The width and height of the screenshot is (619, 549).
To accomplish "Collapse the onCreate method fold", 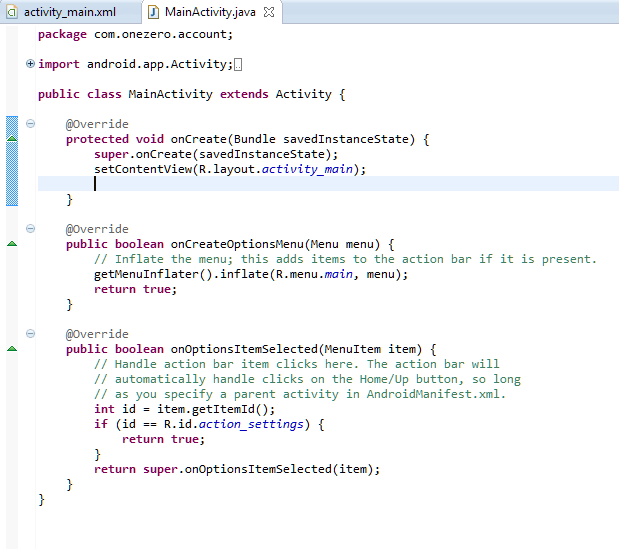I will (30, 124).
